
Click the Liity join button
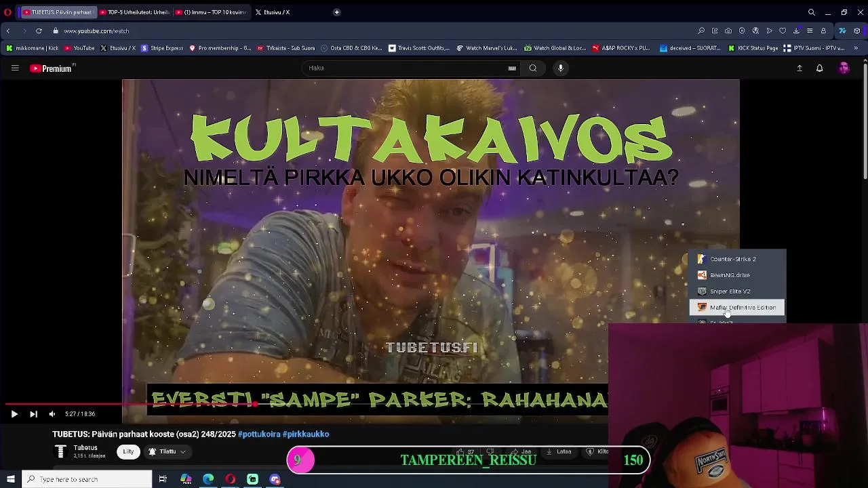pyautogui.click(x=128, y=451)
